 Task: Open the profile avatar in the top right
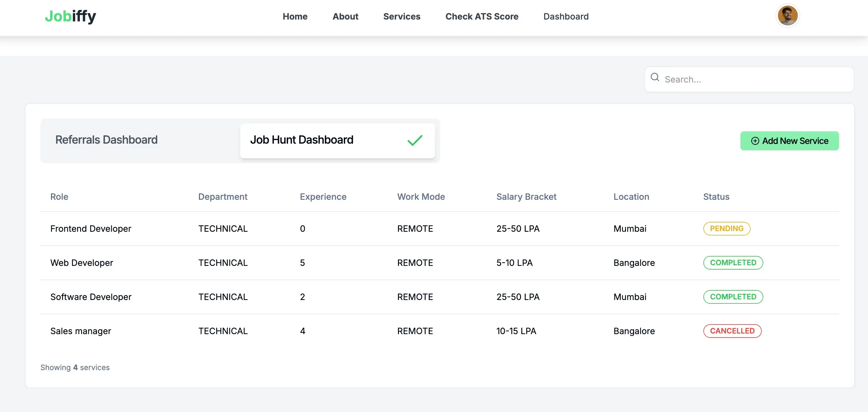(x=788, y=16)
